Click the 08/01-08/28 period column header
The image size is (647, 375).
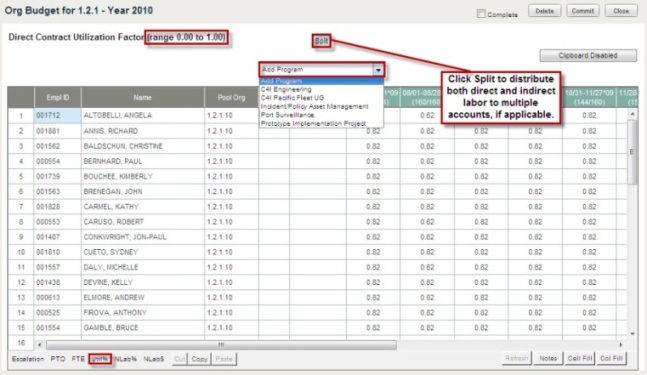[x=421, y=97]
